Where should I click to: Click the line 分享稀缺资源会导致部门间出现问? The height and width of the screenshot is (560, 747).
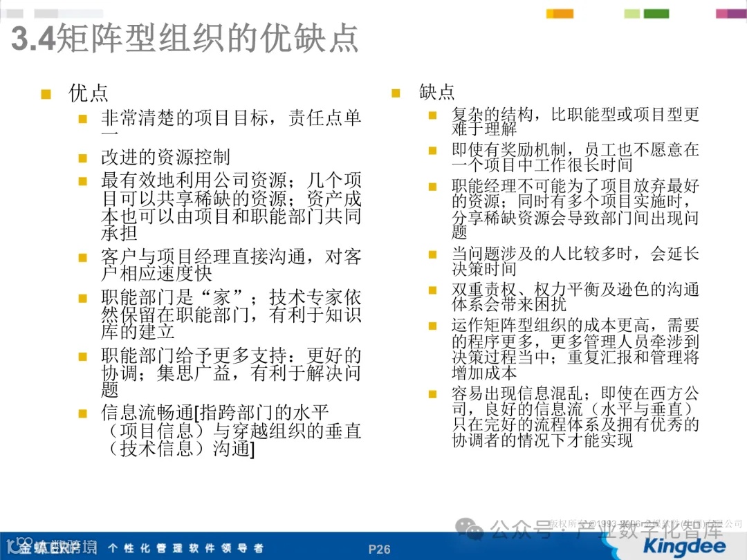tap(575, 217)
